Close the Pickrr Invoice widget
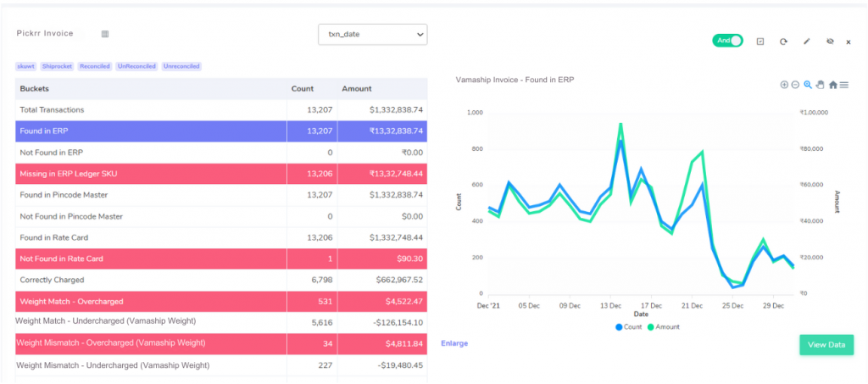This screenshot has height=384, width=868. pos(848,42)
